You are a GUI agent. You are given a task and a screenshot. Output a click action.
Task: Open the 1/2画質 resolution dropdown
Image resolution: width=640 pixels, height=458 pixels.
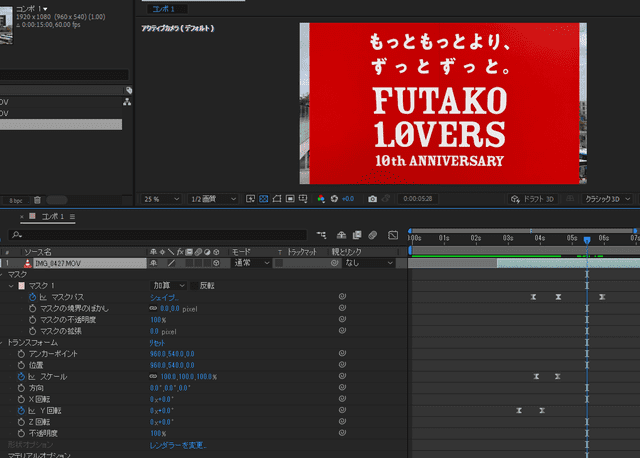213,199
